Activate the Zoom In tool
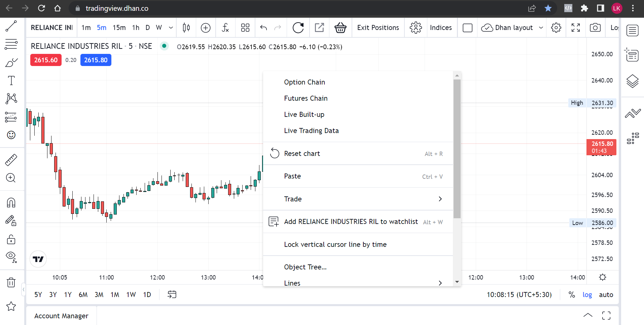Image resolution: width=644 pixels, height=325 pixels. coord(11,178)
